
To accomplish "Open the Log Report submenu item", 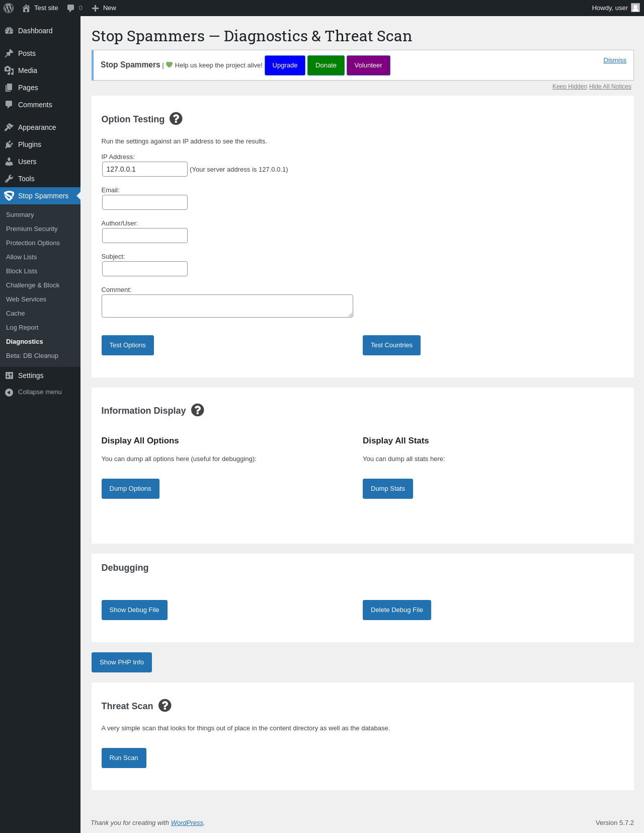I will point(22,327).
